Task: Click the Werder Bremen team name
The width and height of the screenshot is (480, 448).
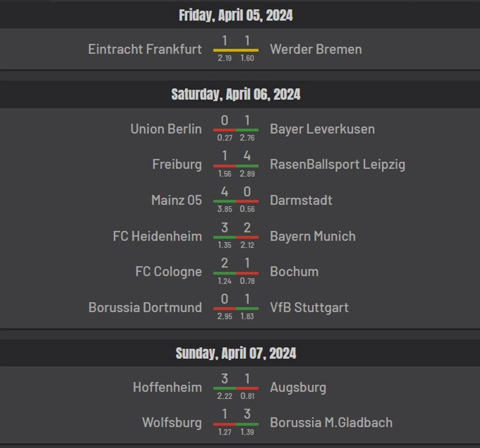Action: click(x=316, y=49)
